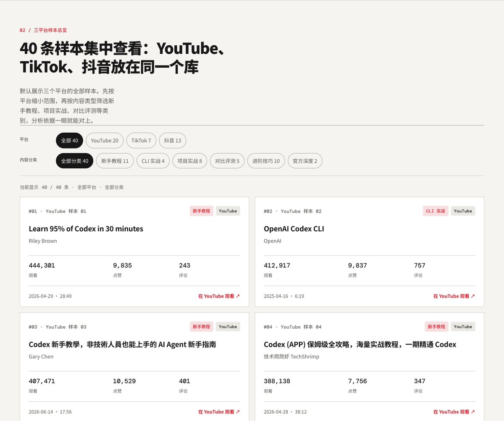504x421 pixels.
Task: Click title OpenAI Codex CLI
Action: 294,229
